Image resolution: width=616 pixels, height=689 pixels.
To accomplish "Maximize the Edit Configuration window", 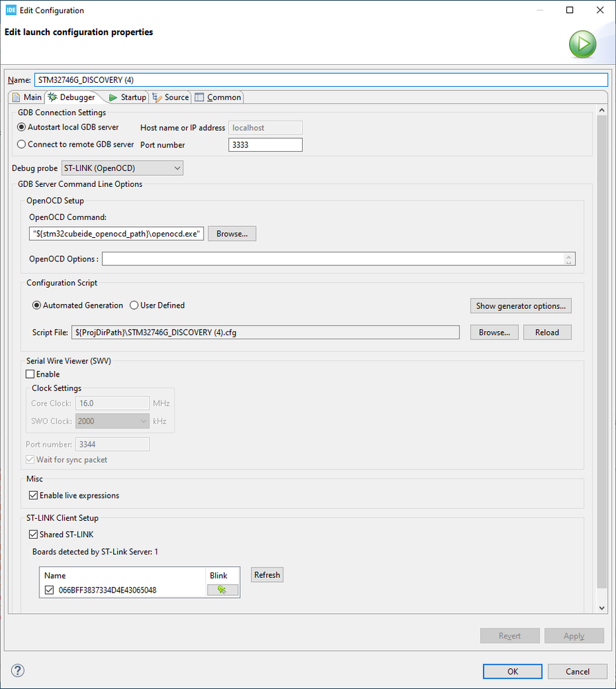I will pyautogui.click(x=570, y=10).
